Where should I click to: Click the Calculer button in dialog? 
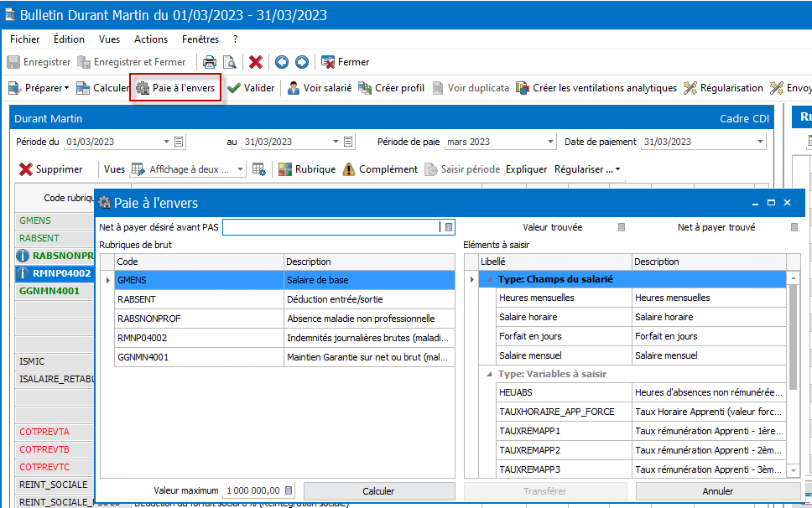(x=378, y=491)
